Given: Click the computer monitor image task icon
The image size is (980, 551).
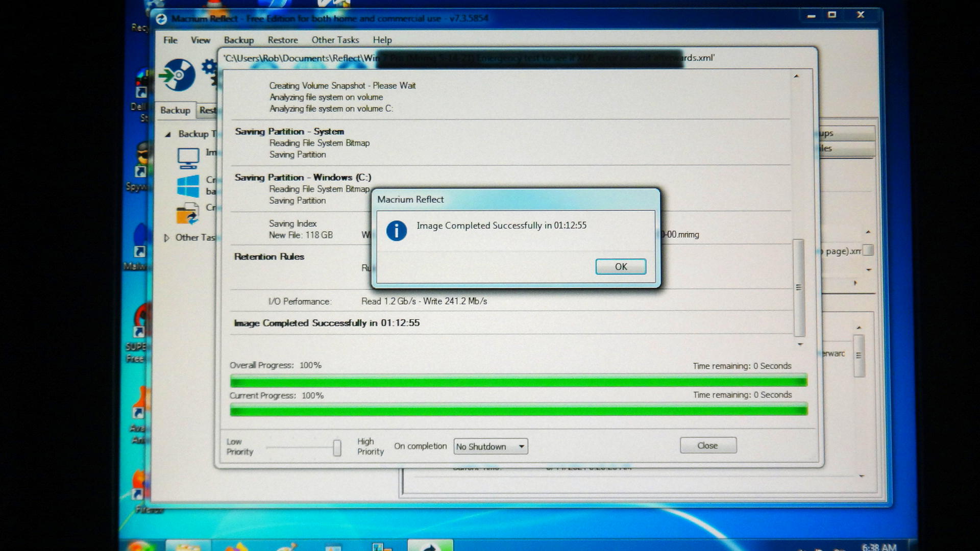Looking at the screenshot, I should (x=188, y=158).
